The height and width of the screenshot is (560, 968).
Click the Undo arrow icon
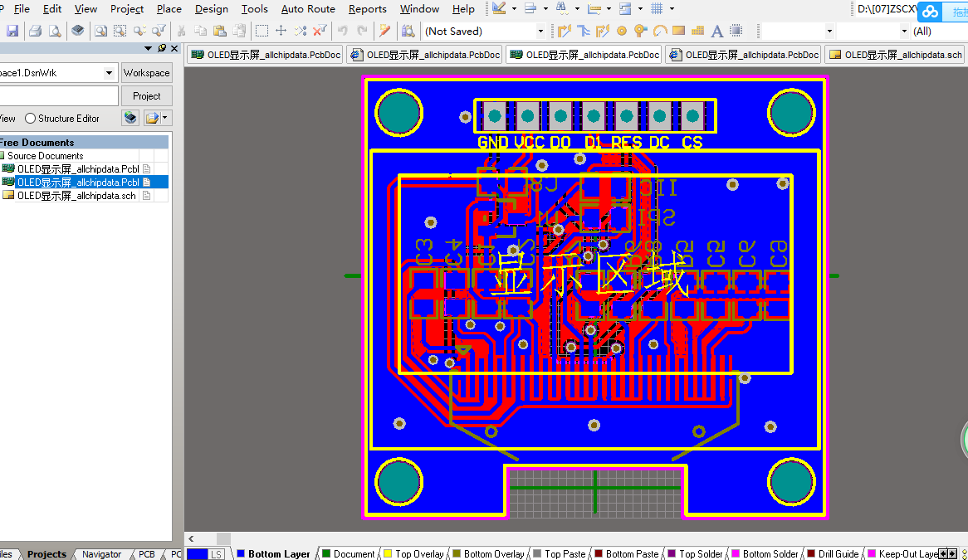tap(343, 31)
